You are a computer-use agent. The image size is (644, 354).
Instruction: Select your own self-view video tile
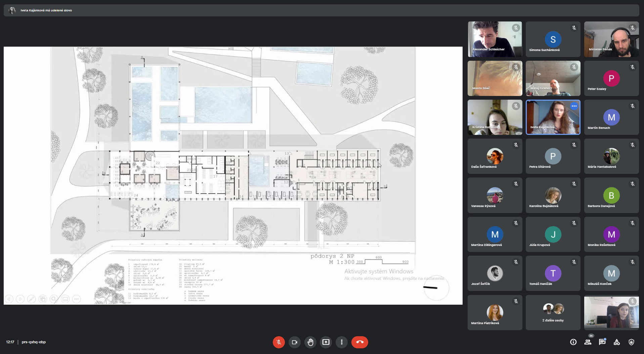point(611,312)
